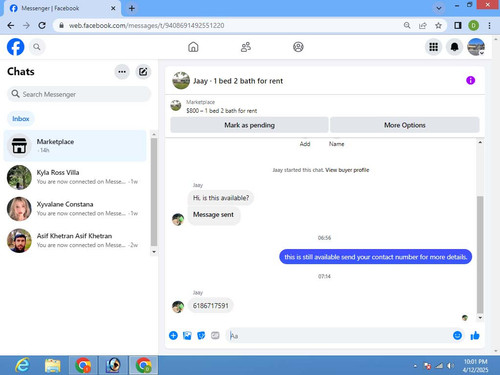Click chat list scrollbar down arrow
The width and height of the screenshot is (500, 375).
pos(154,252)
